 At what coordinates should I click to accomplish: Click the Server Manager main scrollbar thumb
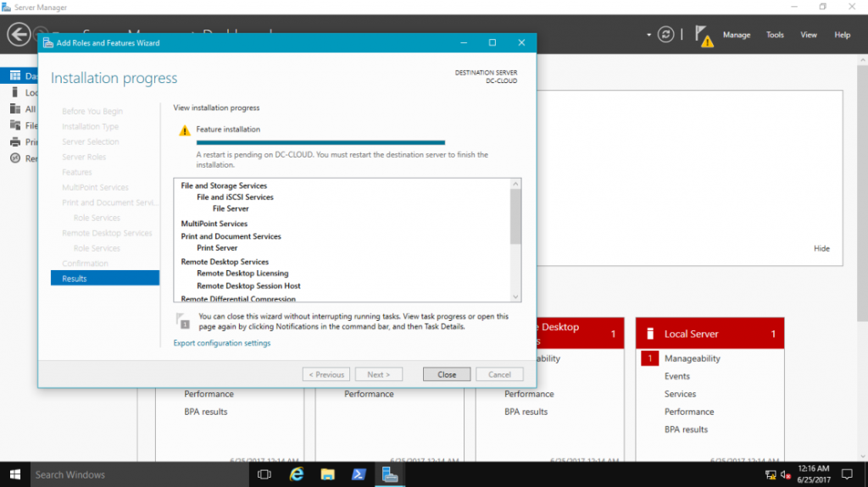coord(862,192)
